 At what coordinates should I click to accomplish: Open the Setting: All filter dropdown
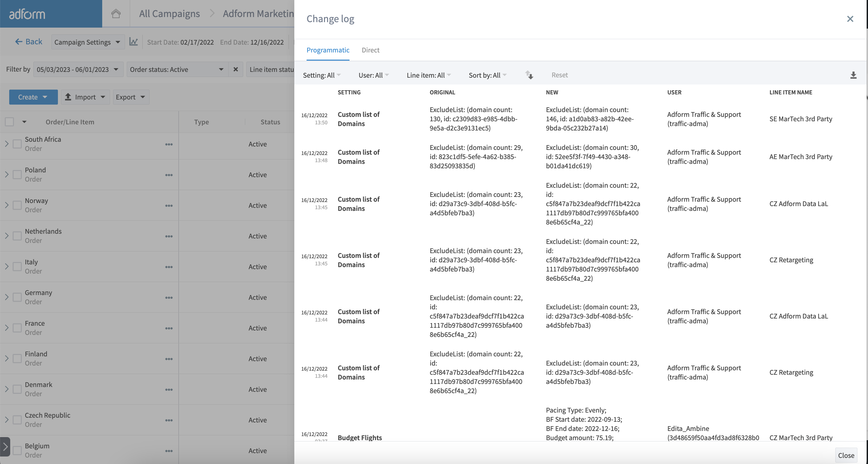pos(322,75)
